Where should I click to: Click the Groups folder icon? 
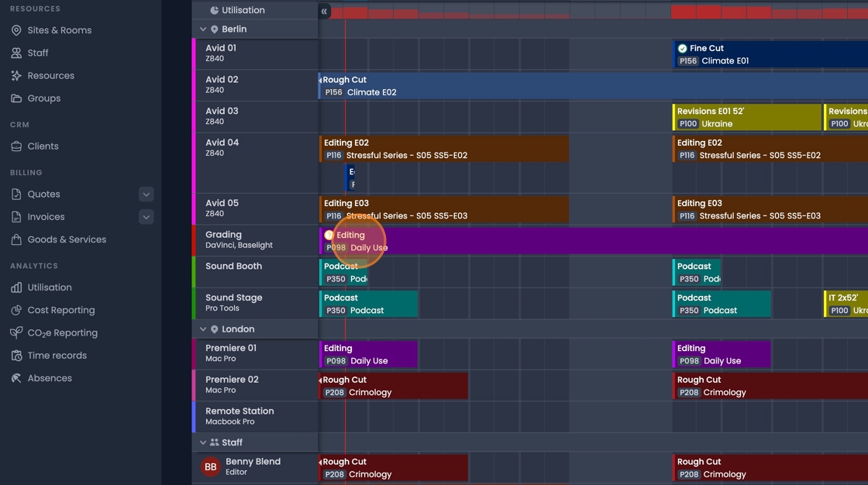pyautogui.click(x=15, y=98)
